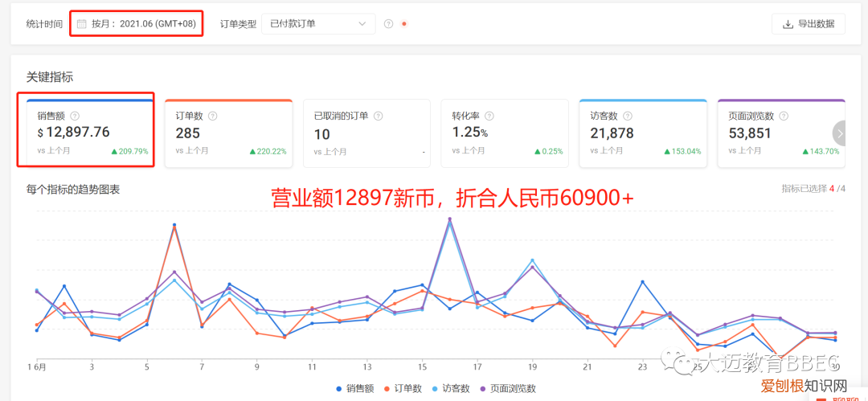Click the day 23 sales data point

click(643, 282)
